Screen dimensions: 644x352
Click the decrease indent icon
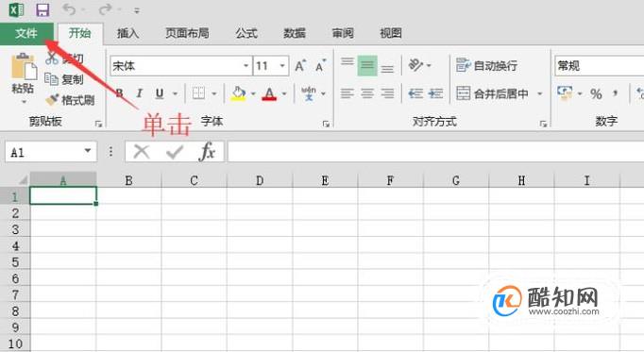tap(415, 93)
